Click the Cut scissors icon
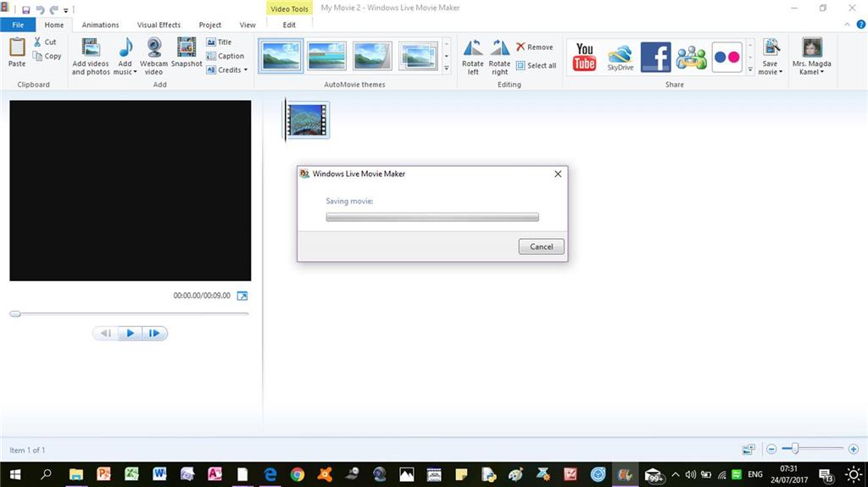 click(x=37, y=42)
